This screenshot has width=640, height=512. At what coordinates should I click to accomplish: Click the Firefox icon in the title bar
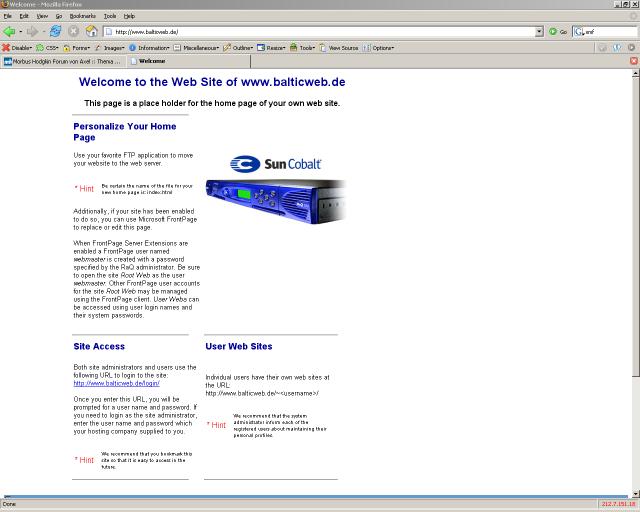[x=4, y=4]
